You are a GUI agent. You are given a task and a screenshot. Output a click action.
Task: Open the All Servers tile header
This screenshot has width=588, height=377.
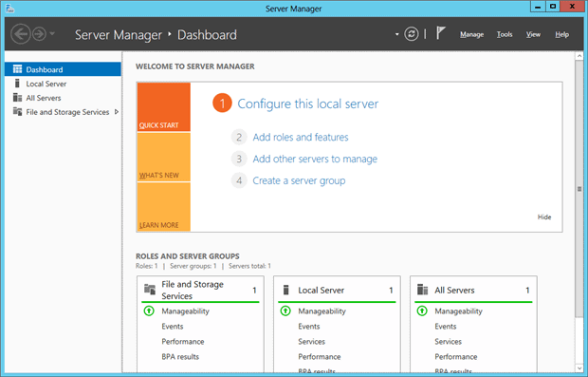coord(454,291)
